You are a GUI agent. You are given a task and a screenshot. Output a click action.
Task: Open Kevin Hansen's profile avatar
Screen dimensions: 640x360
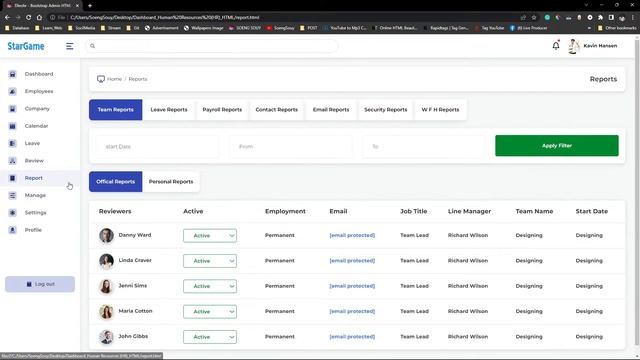click(x=573, y=46)
